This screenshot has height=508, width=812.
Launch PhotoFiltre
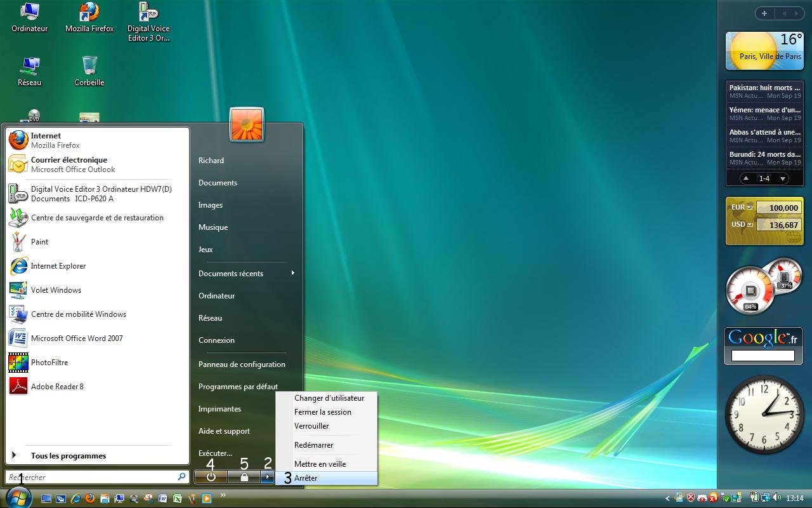coord(98,363)
